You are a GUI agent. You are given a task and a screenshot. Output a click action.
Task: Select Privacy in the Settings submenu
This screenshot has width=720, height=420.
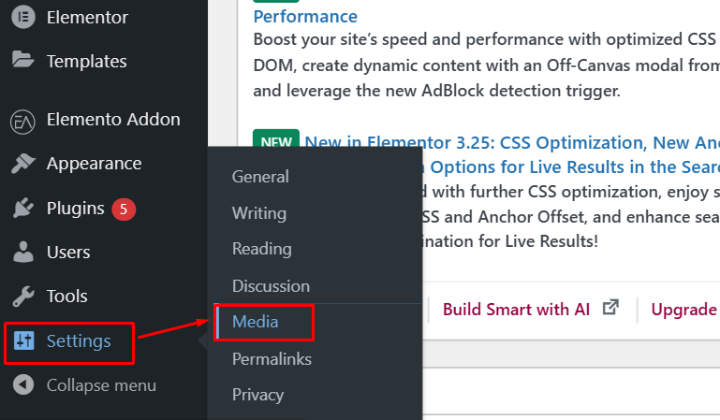(258, 395)
